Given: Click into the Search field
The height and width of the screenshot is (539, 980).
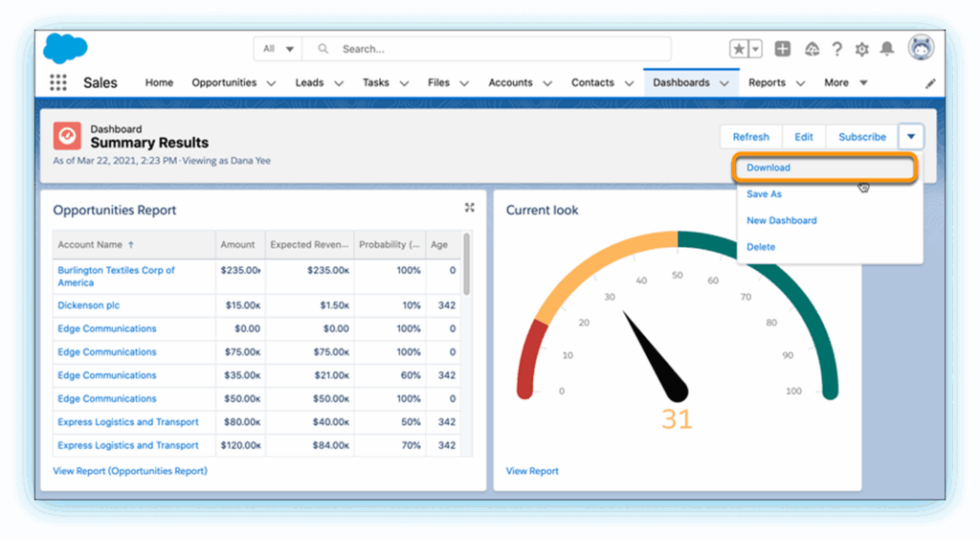Looking at the screenshot, I should 487,49.
